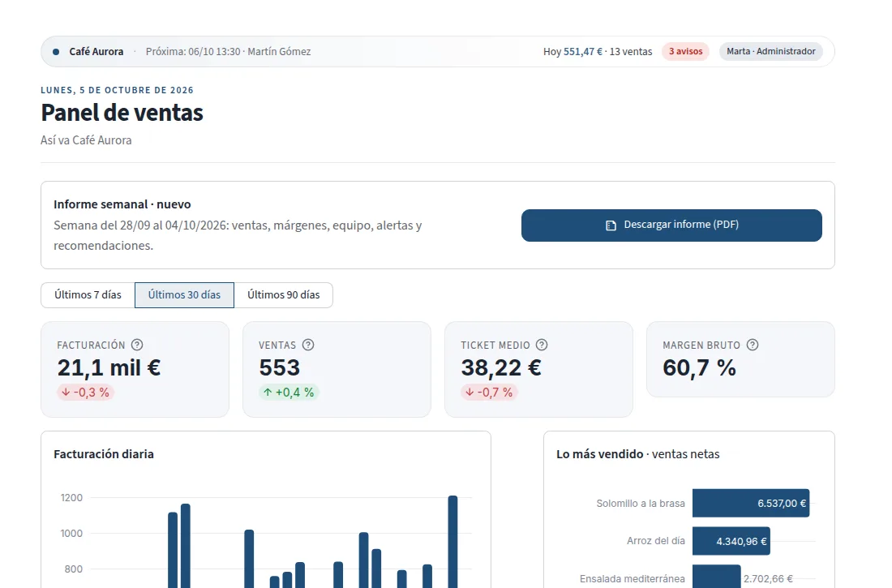The width and height of the screenshot is (892, 588).
Task: Switch to Últimos 90 días
Action: pyautogui.click(x=283, y=295)
